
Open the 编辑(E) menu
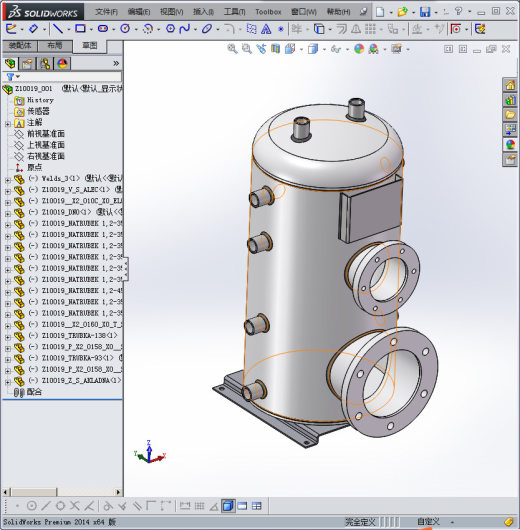click(x=139, y=12)
